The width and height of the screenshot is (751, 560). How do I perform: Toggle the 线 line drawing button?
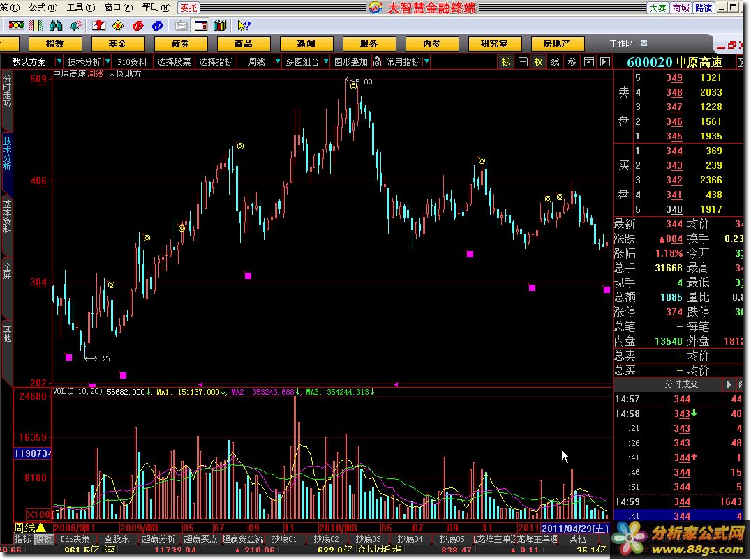[x=555, y=62]
